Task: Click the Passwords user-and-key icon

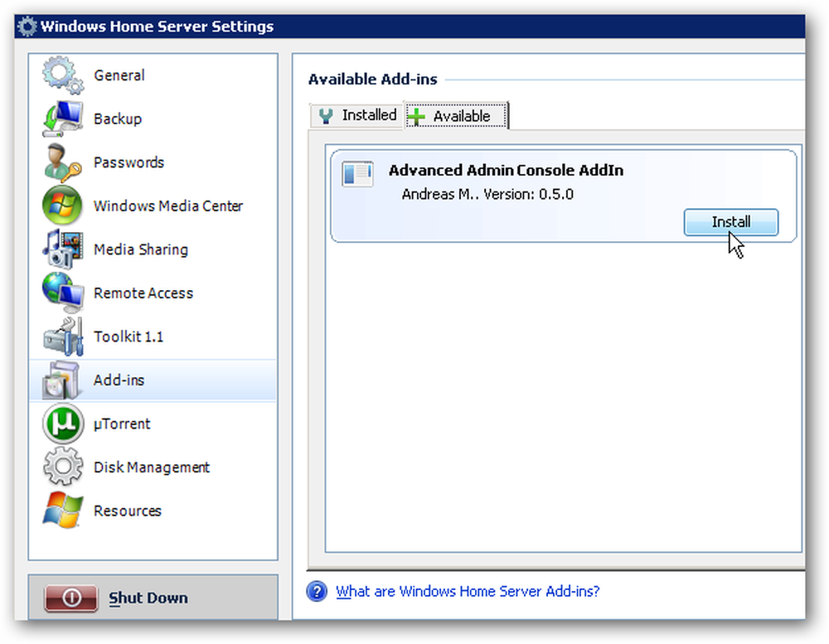Action: (x=63, y=162)
